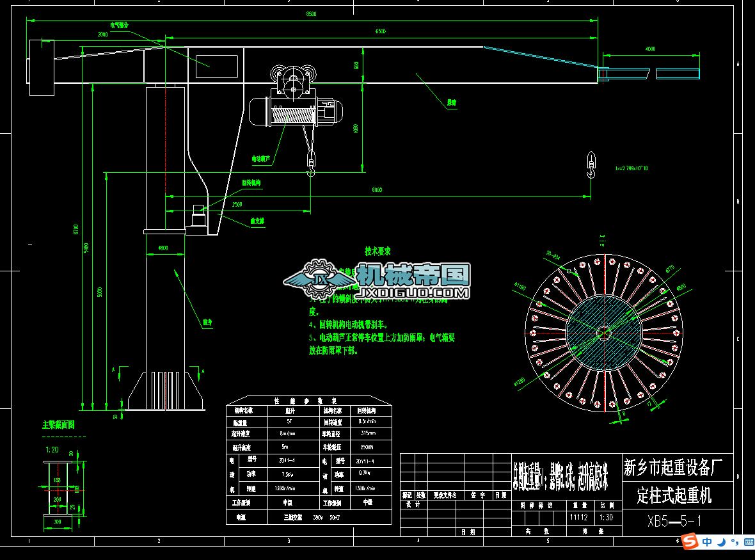
Task: Select technical note 4 about 回转机构电动机带刹车
Action: 348,325
